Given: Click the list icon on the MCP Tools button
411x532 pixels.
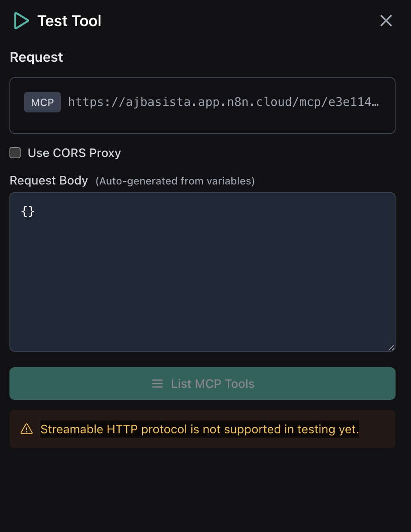Looking at the screenshot, I should pyautogui.click(x=157, y=384).
